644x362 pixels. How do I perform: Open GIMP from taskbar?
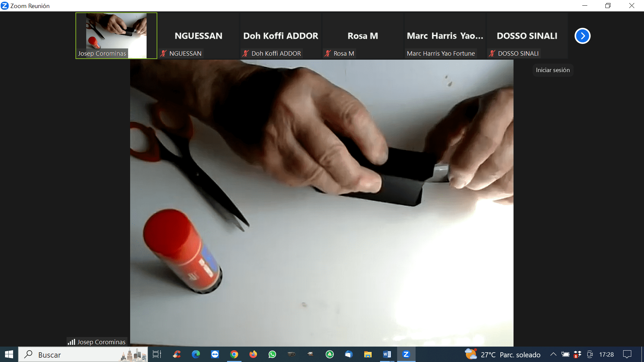point(311,354)
